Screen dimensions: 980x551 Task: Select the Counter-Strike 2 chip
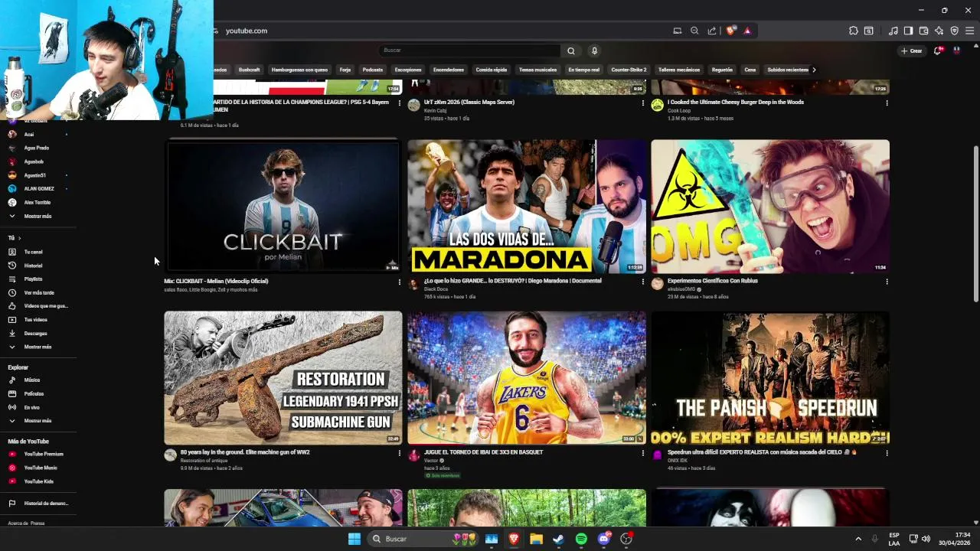pos(629,70)
